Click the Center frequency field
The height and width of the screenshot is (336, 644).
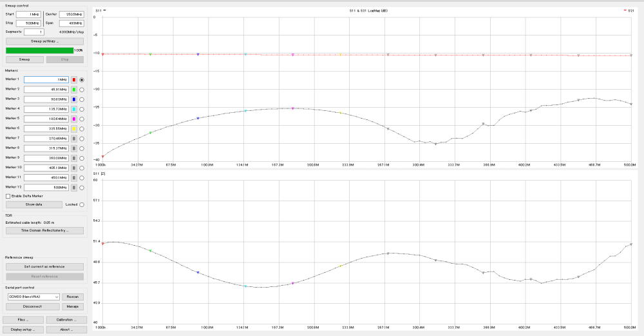71,14
